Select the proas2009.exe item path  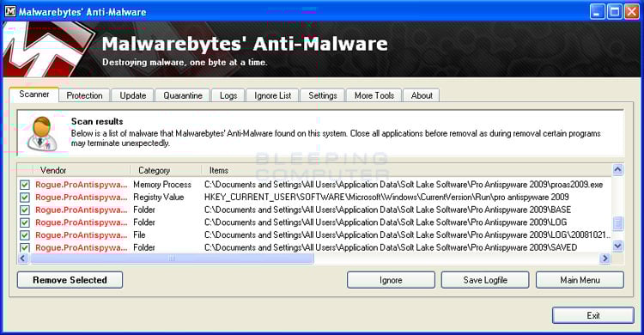(404, 185)
